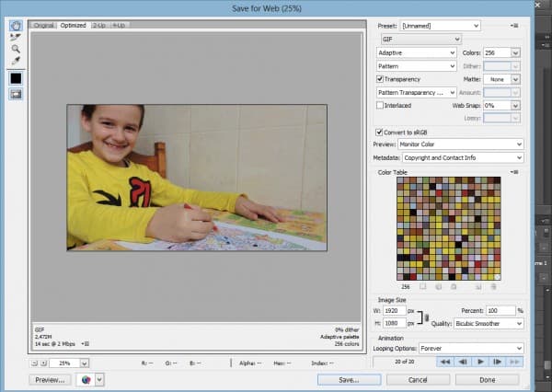
Task: Click the constrain proportions link icon
Action: point(425,317)
